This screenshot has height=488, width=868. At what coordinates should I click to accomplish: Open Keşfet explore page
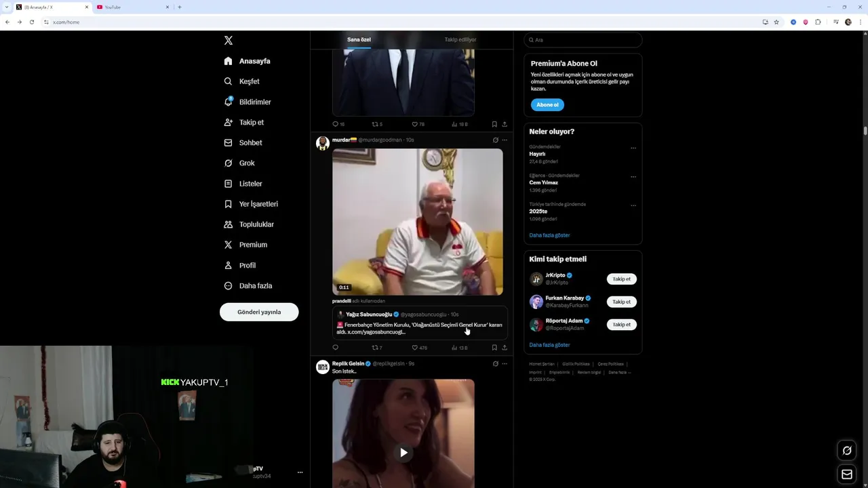(242, 81)
